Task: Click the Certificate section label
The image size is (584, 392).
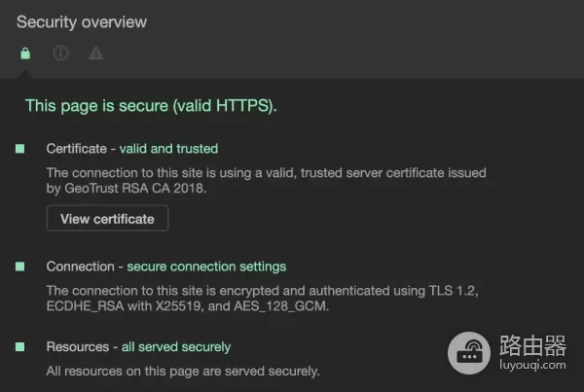Action: (x=74, y=149)
